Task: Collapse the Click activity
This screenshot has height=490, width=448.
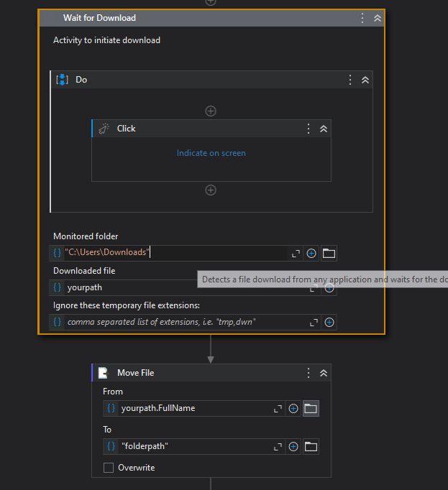Action: click(324, 129)
